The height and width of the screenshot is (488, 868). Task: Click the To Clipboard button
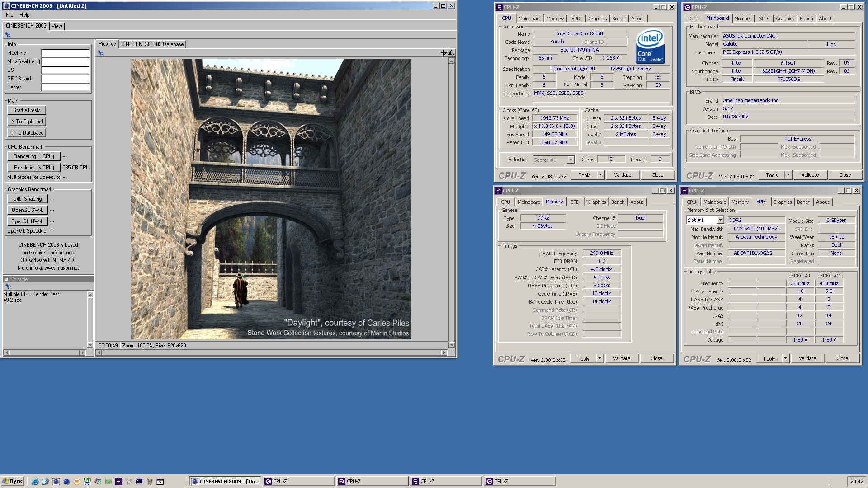pos(27,122)
